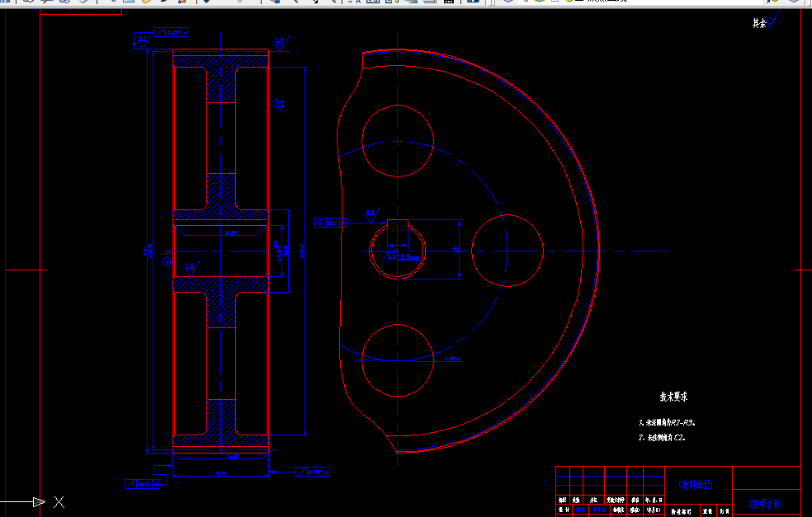Click the (图样名称) title block text
Viewport: 812px width, 517px height.
coord(766,504)
